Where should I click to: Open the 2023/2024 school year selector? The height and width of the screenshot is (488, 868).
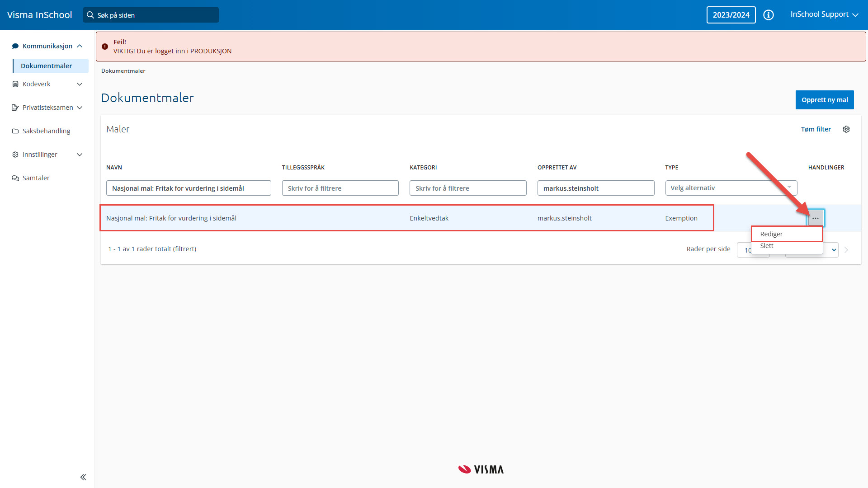(731, 15)
